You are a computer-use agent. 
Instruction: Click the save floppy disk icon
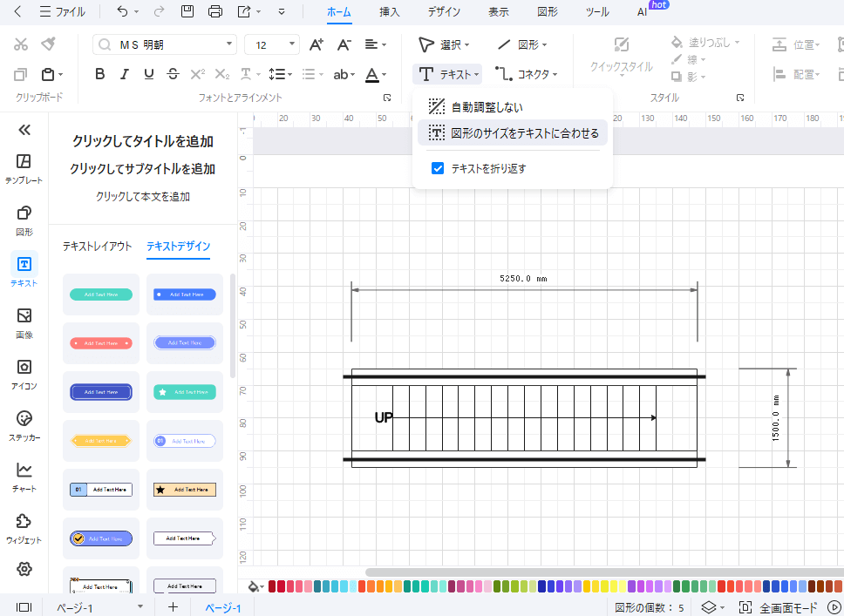(x=187, y=11)
